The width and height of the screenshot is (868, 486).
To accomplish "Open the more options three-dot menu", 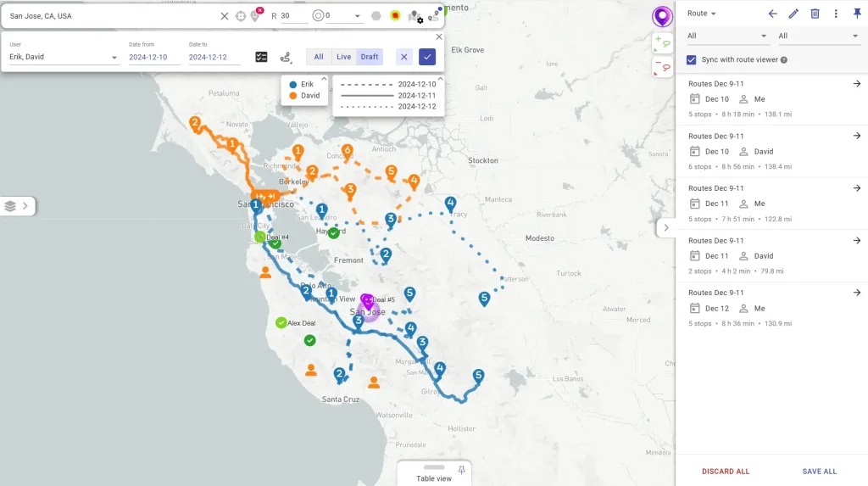I will tap(836, 14).
